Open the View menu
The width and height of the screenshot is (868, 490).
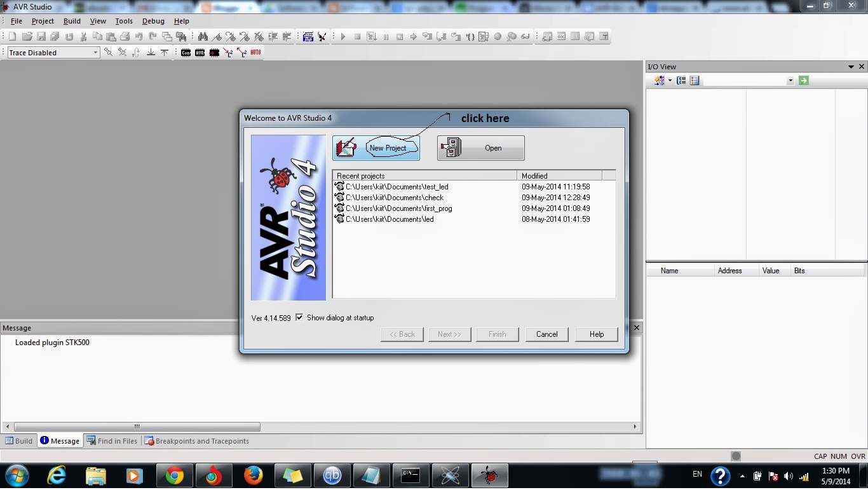tap(98, 21)
